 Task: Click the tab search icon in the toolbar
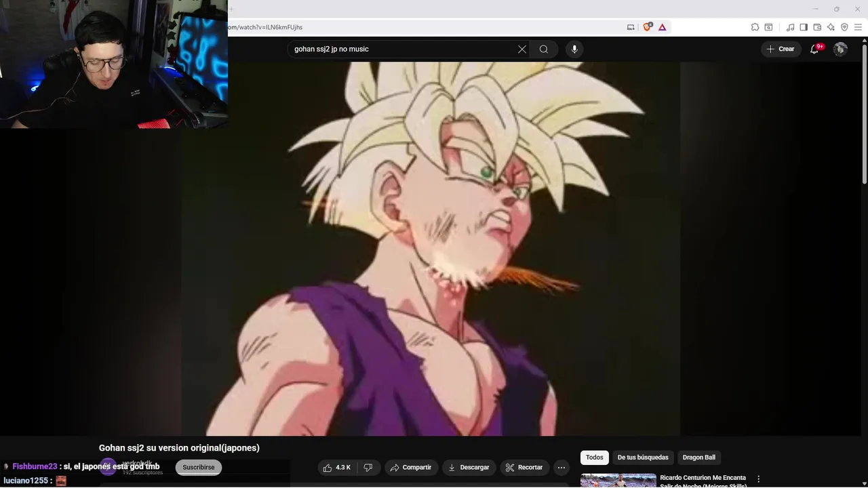click(x=768, y=27)
